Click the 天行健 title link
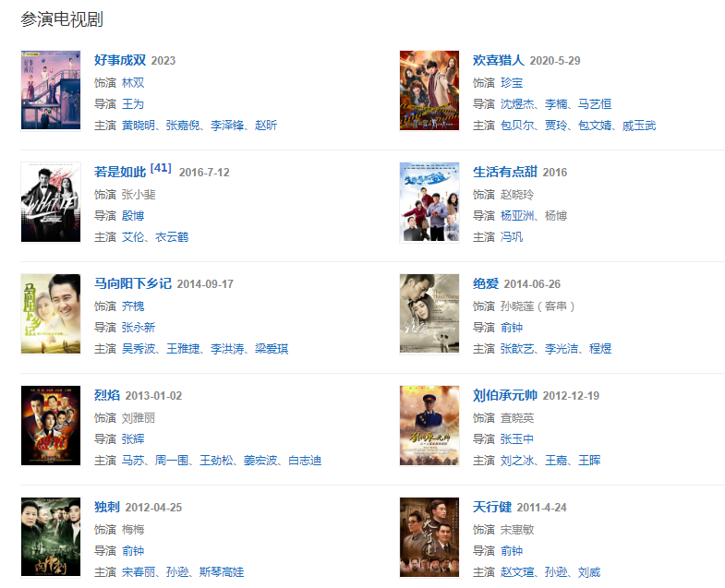The width and height of the screenshot is (725, 588). (492, 507)
